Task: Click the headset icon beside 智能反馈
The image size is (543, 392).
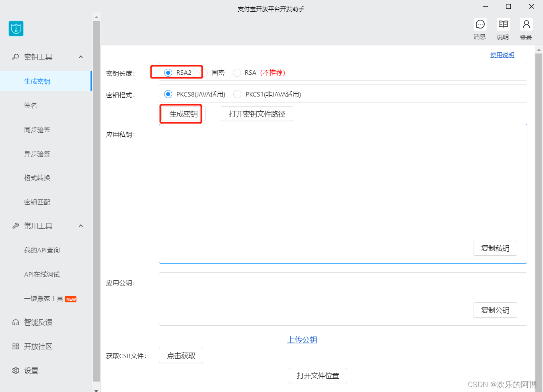Action: click(x=16, y=322)
